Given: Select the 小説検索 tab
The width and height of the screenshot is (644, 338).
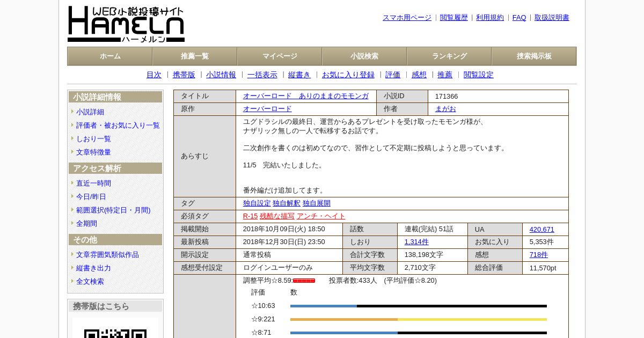Looking at the screenshot, I should click(364, 56).
